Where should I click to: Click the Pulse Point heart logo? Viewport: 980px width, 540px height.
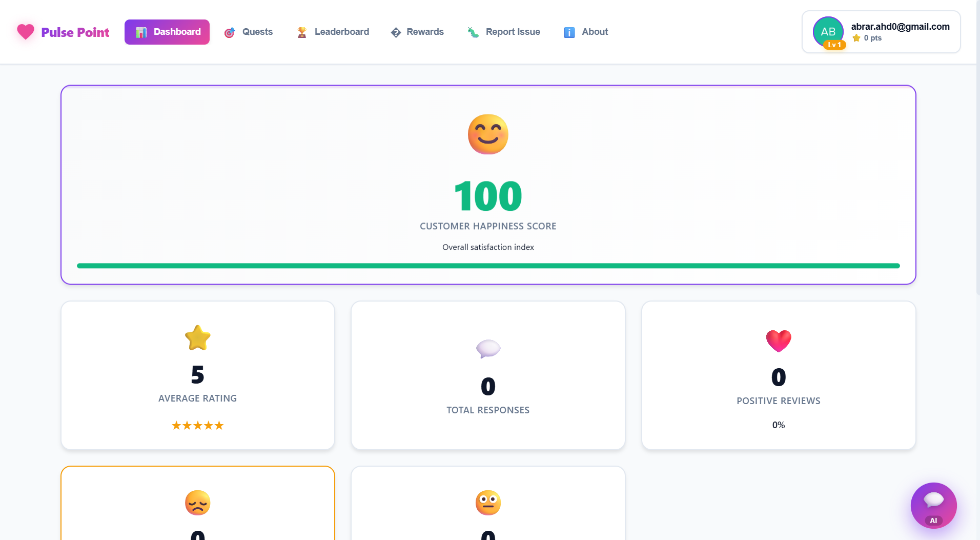(25, 32)
